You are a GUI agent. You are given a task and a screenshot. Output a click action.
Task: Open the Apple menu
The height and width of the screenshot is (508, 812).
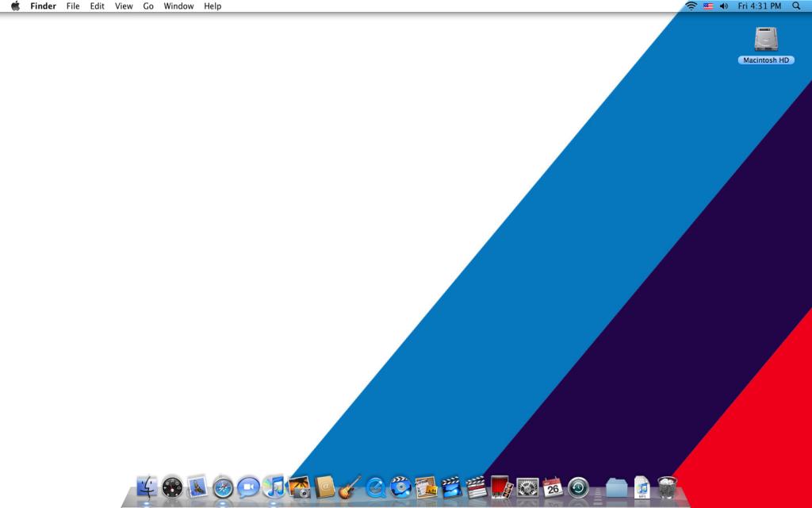click(x=15, y=6)
